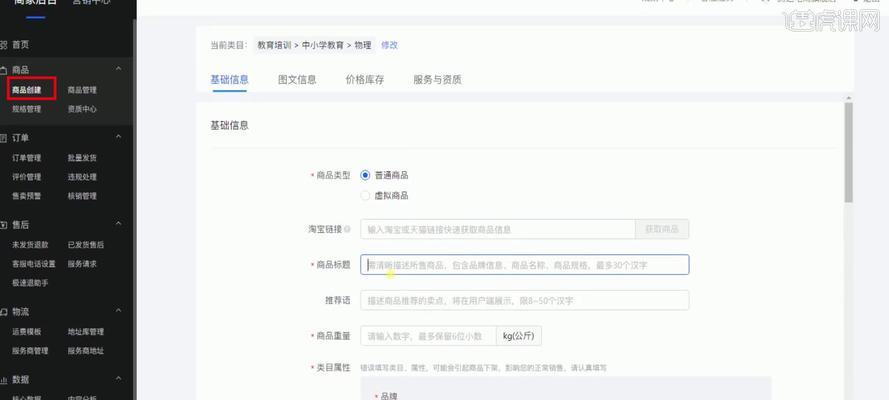The width and height of the screenshot is (889, 400).
Task: Collapse the 商品 sidebar group chevron
Action: point(119,70)
